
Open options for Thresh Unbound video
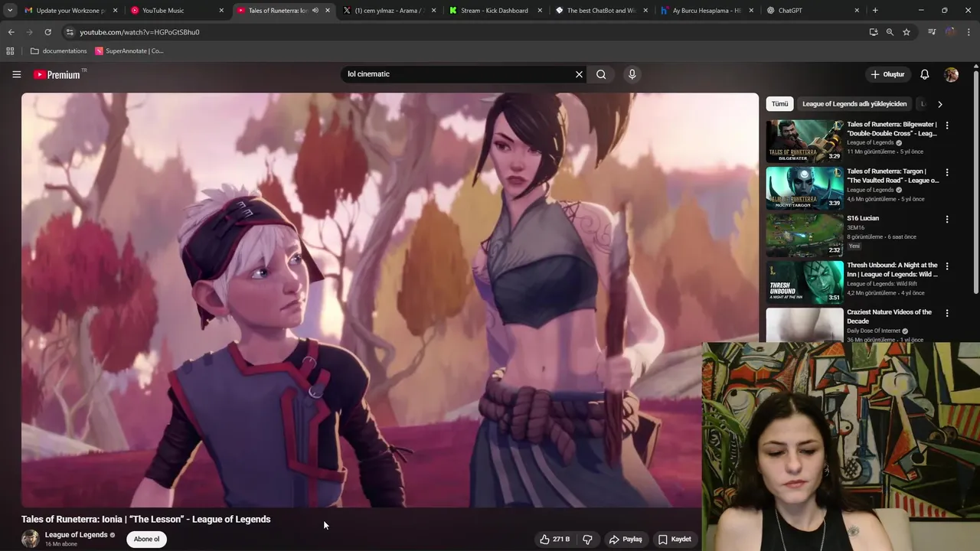[947, 266]
